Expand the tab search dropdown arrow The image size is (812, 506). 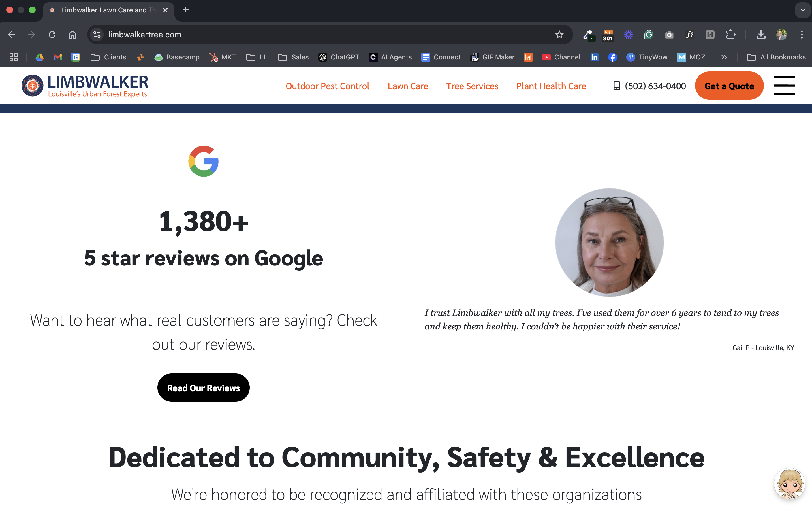(803, 10)
